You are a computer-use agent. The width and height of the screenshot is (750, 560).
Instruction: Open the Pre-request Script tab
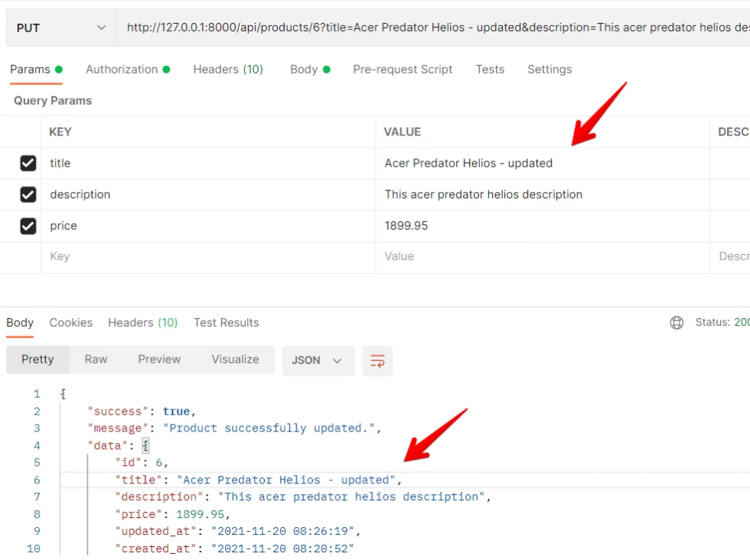(x=403, y=69)
